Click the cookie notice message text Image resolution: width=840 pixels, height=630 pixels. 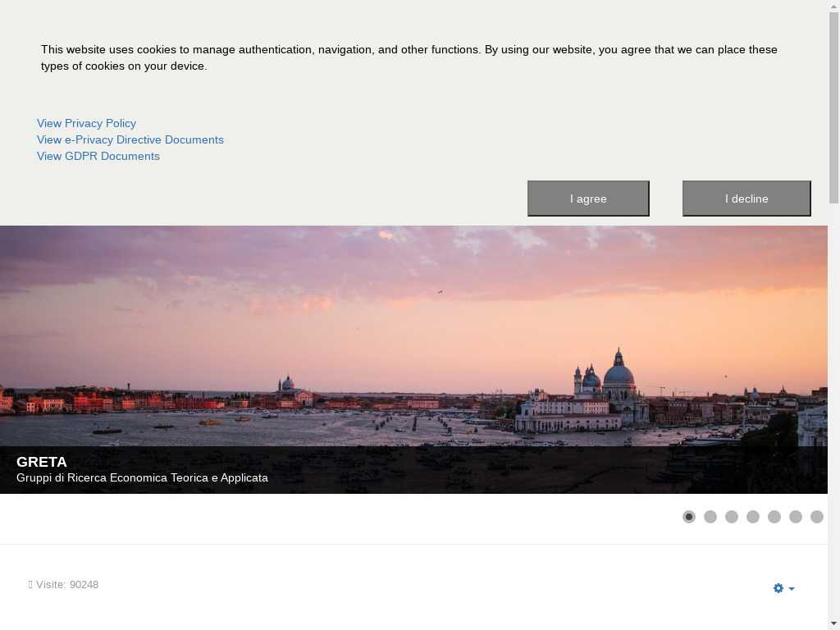coord(409,58)
